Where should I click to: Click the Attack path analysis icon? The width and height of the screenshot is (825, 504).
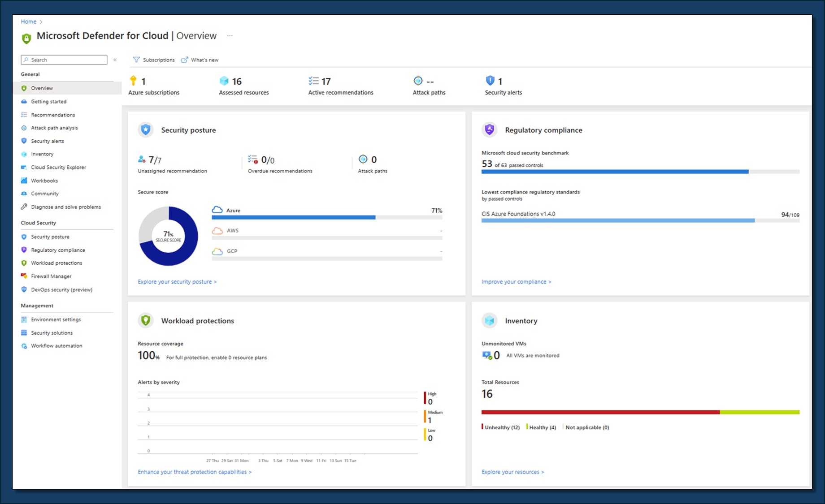pos(24,128)
